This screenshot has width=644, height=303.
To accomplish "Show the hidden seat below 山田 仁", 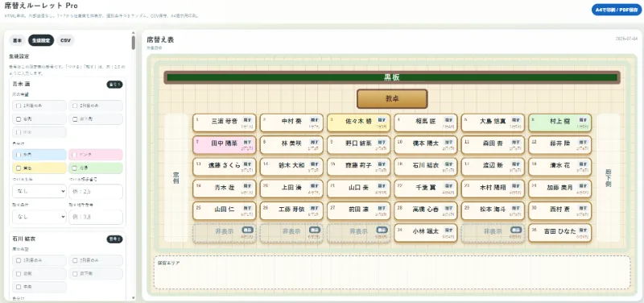I will click(247, 230).
